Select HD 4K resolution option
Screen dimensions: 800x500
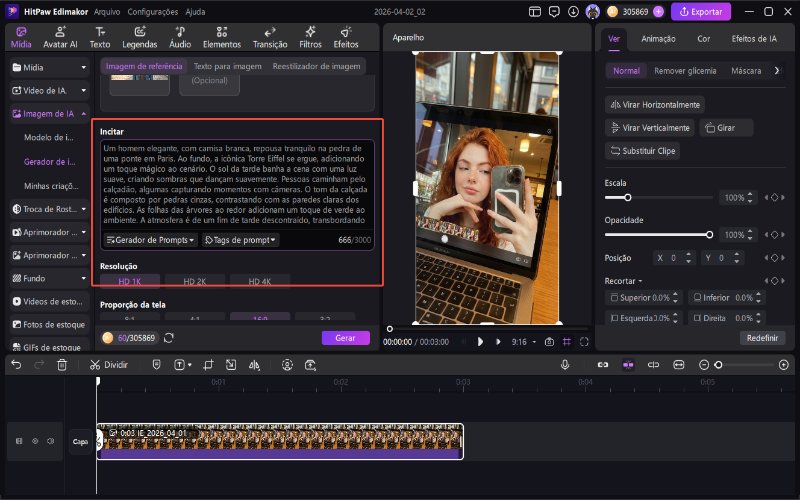click(259, 282)
